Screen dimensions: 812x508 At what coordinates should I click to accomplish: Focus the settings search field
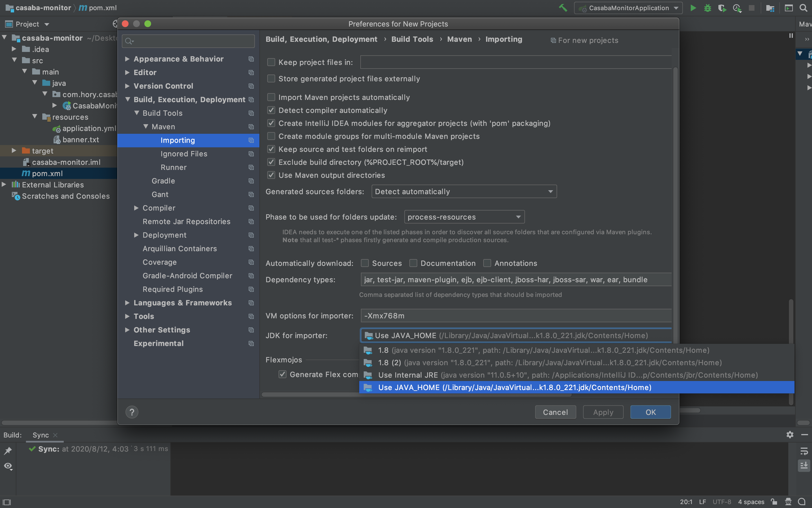pyautogui.click(x=188, y=41)
